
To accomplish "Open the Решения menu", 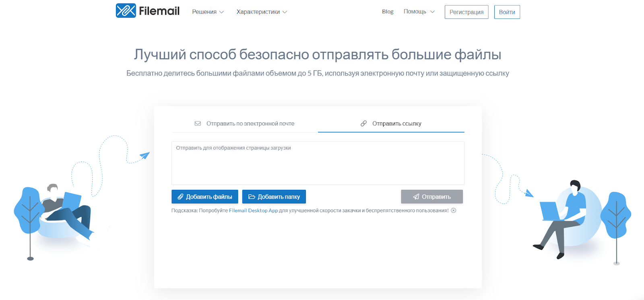I will click(x=204, y=12).
